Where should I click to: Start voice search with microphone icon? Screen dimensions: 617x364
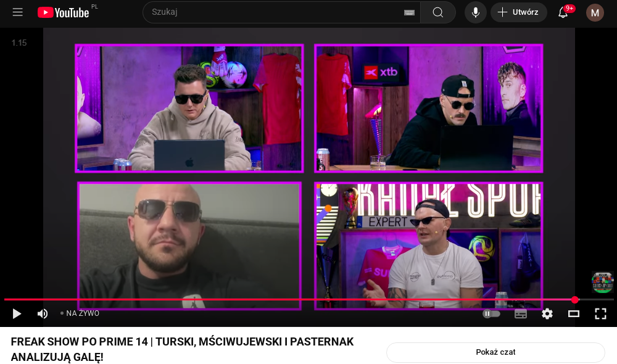475,12
